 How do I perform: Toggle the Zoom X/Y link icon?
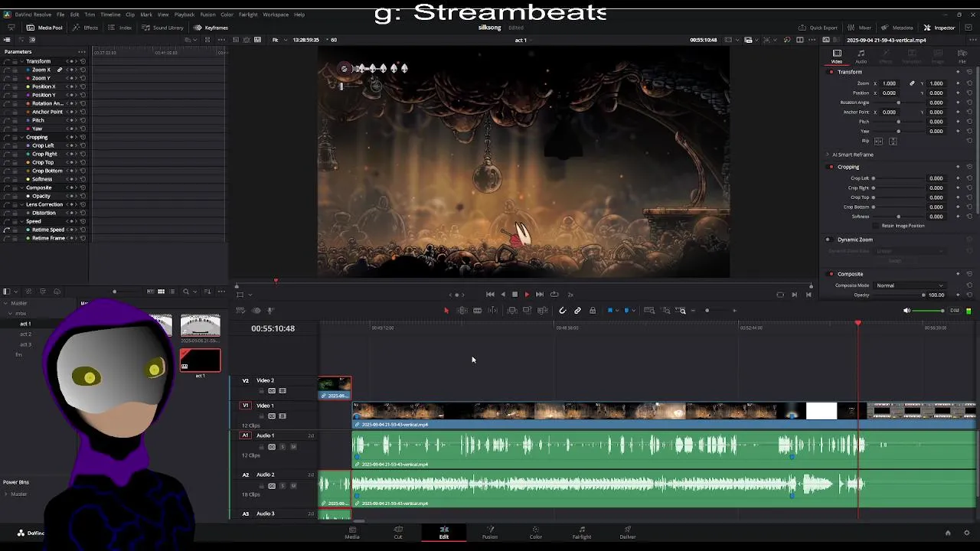(912, 83)
